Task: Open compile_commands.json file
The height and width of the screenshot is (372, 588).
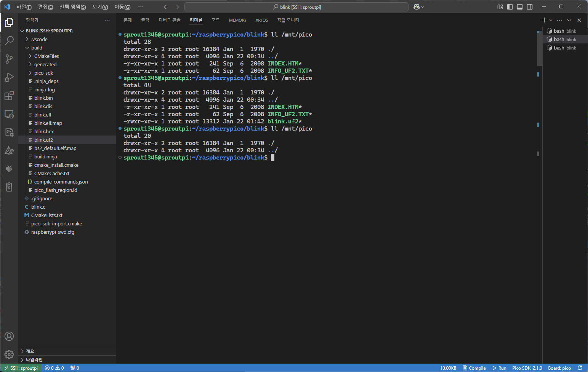Action: pos(67,182)
